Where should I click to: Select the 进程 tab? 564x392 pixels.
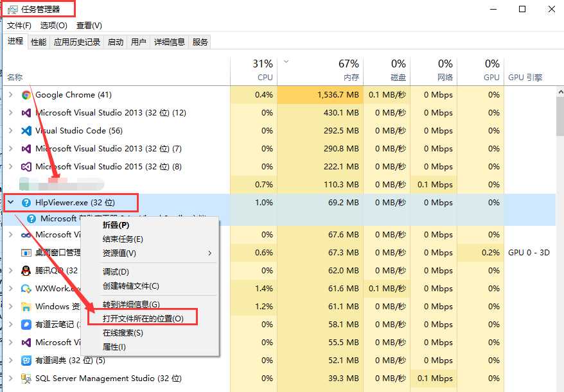[15, 41]
